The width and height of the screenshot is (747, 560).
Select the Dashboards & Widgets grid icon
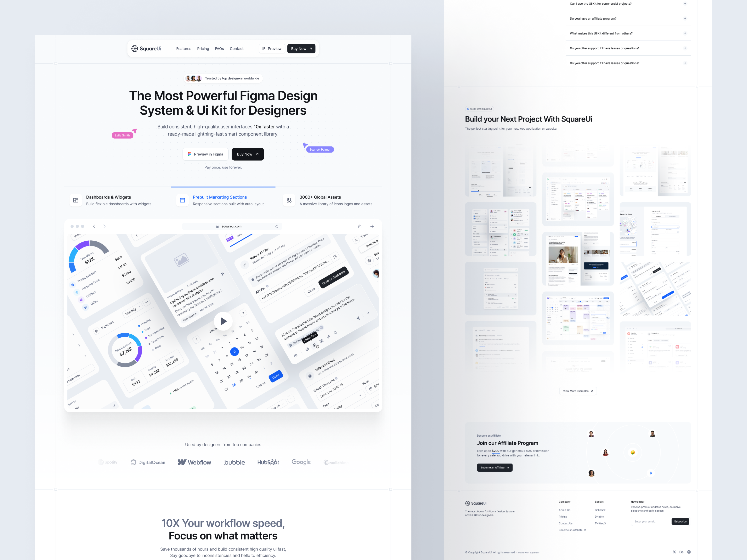coord(76,200)
